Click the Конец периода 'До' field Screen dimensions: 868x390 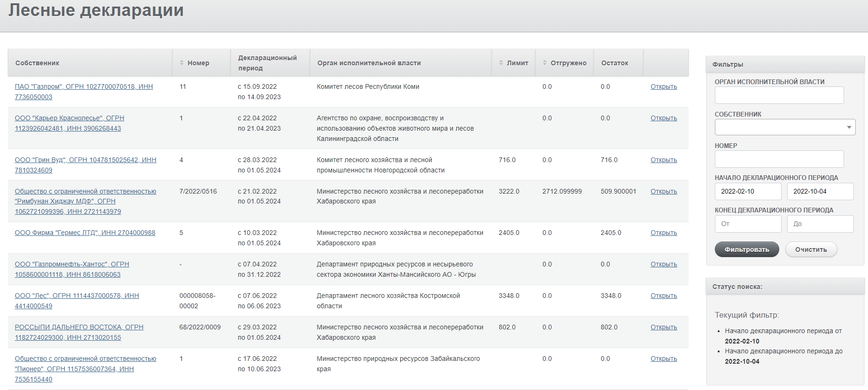[821, 224]
